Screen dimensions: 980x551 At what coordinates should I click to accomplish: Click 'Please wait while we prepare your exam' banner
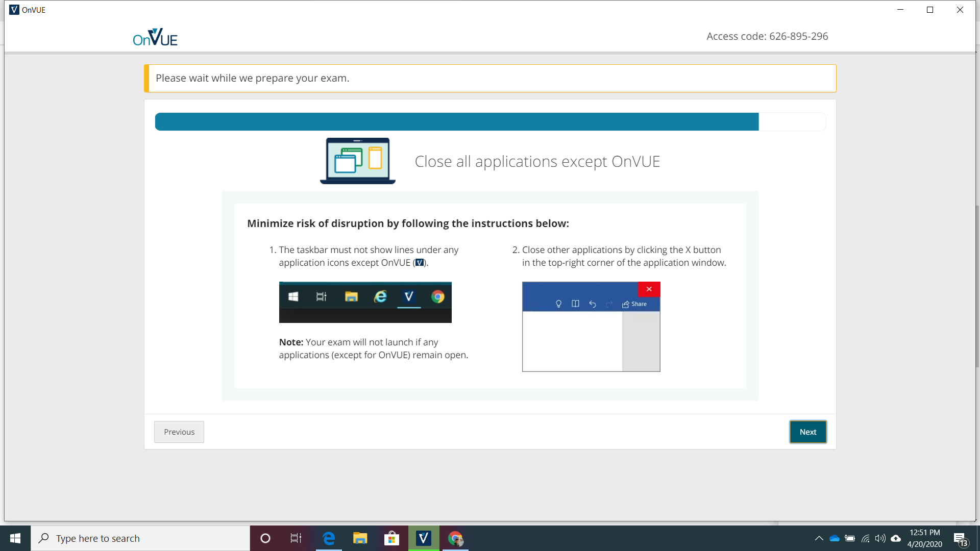click(490, 78)
